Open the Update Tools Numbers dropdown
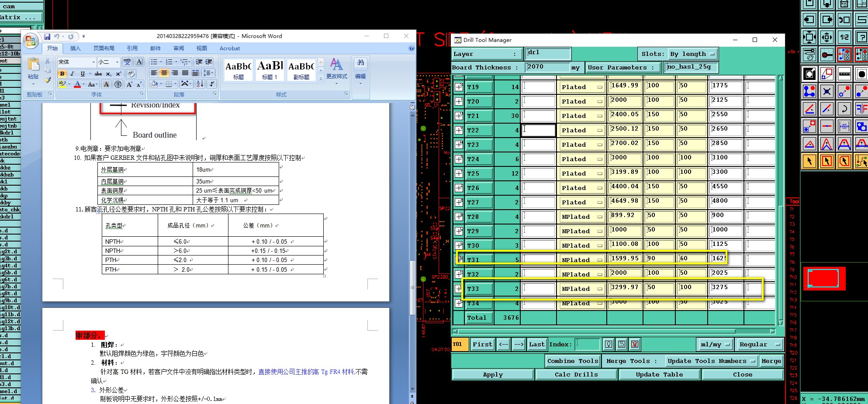868x404 pixels. pos(711,361)
